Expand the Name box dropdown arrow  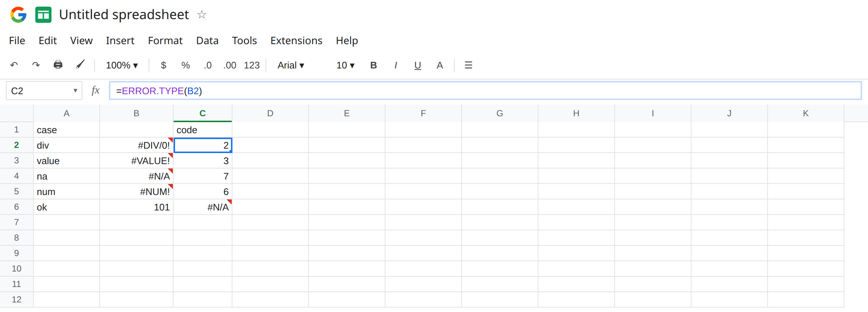point(75,91)
